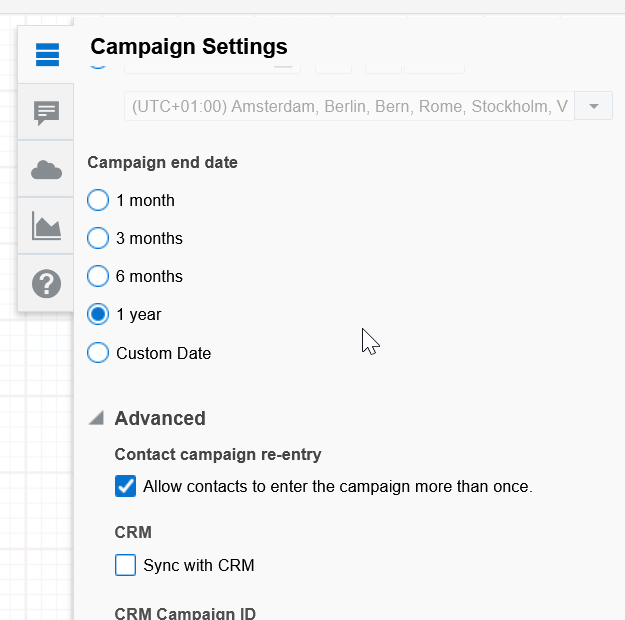Select the 1 month end date option
The width and height of the screenshot is (625, 620).
[x=98, y=201]
